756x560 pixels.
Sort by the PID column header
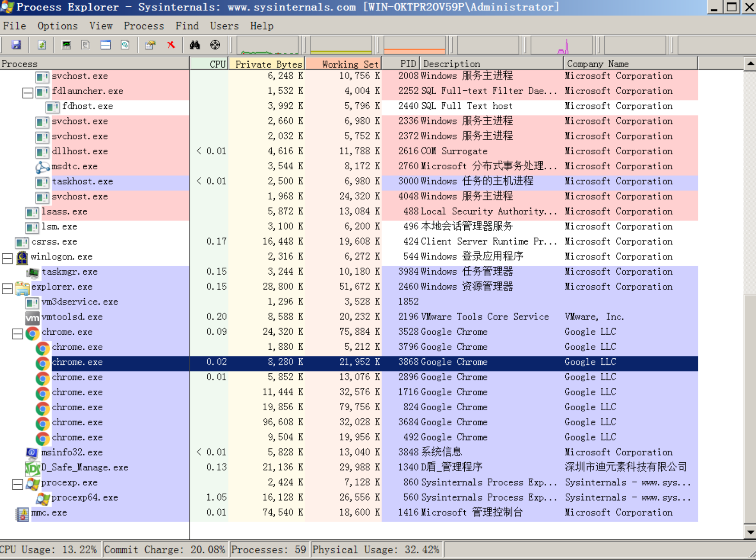(401, 64)
